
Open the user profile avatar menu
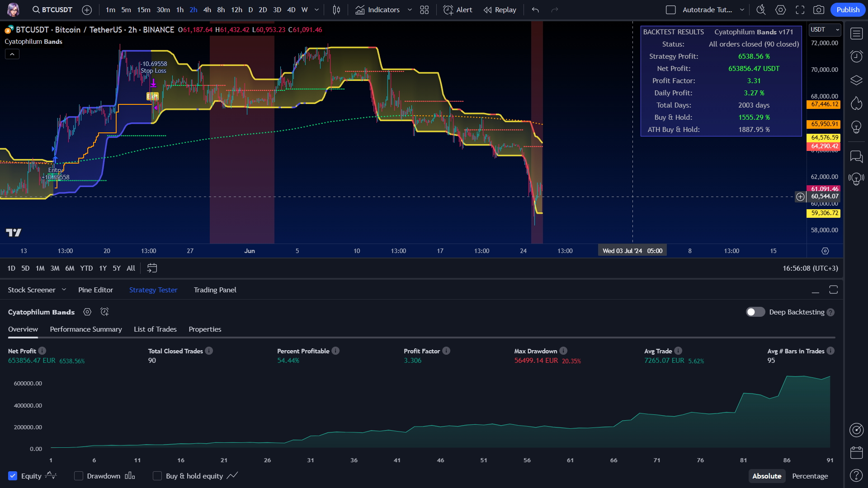(x=14, y=9)
